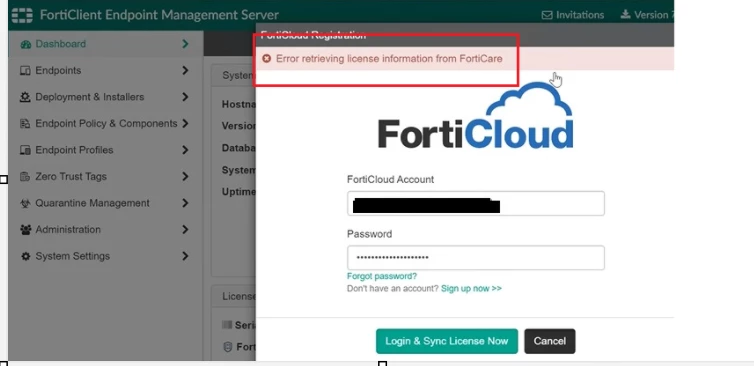Expand the Dashboard menu chevron
This screenshot has width=754, height=366.
click(185, 44)
